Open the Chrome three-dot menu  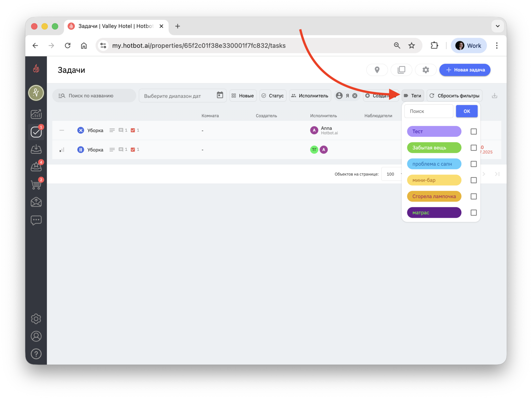497,46
